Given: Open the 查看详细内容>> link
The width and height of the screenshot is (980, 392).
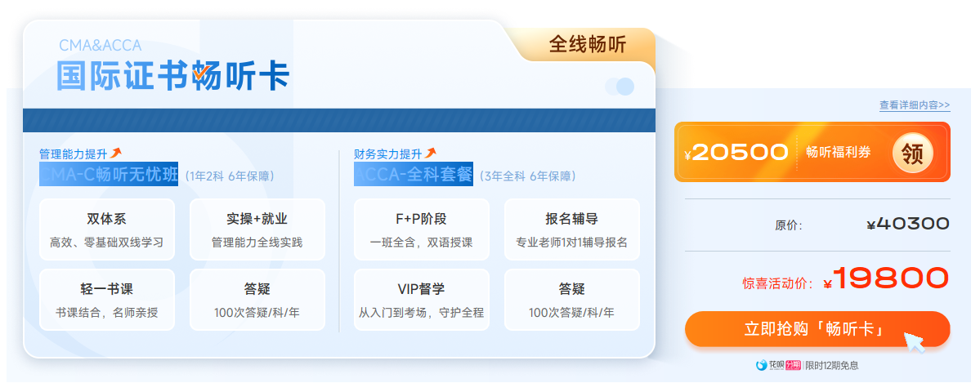Looking at the screenshot, I should pos(914,105).
